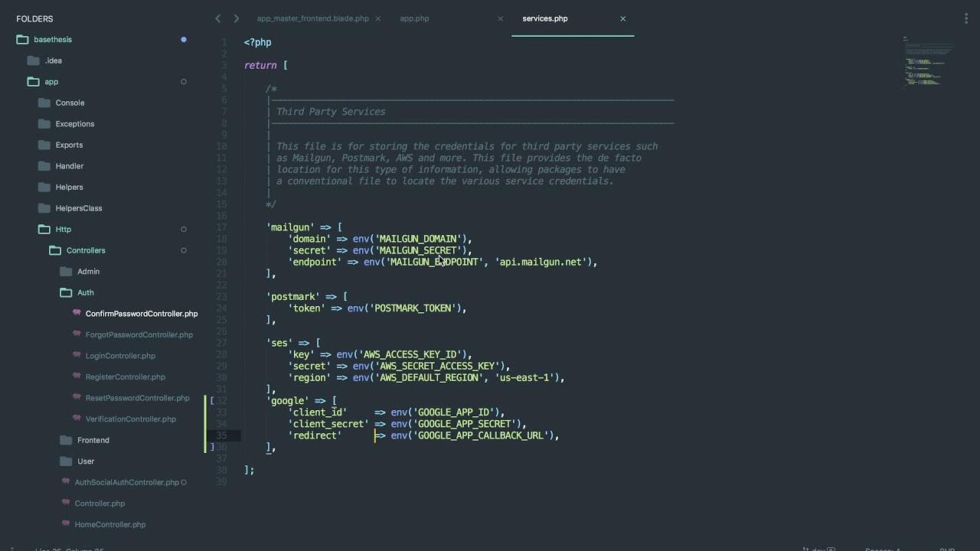Screen dimensions: 980x551
Task: Click the PHP icon beside VerificationController.php
Action: click(x=77, y=418)
